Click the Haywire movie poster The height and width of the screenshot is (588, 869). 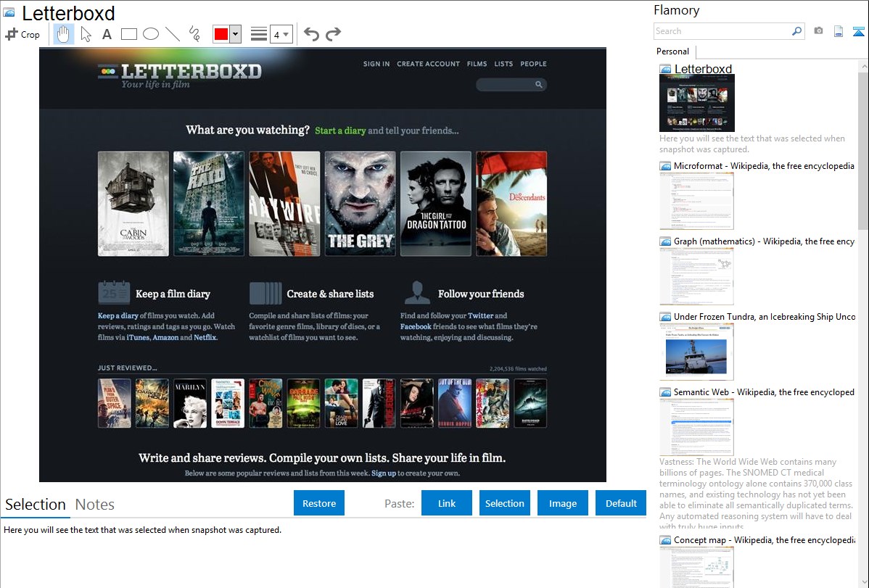click(284, 204)
